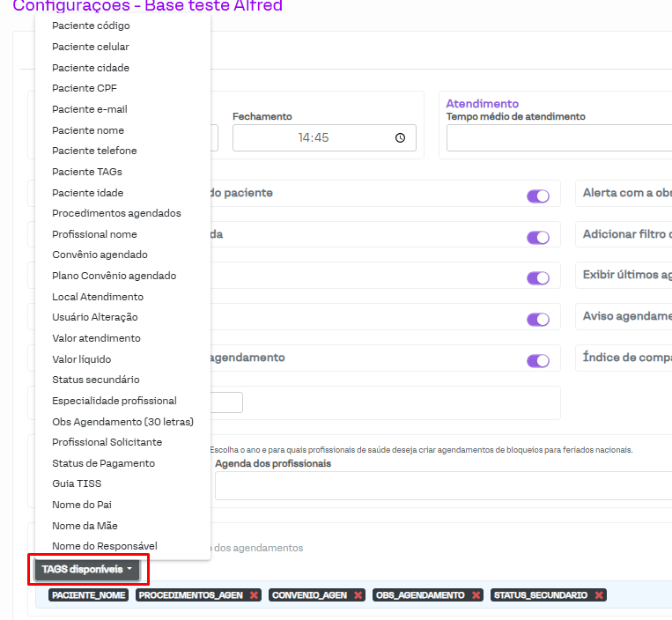This screenshot has width=672, height=620.
Task: Click the PACIENTE_NOME tag chip
Action: (88, 595)
